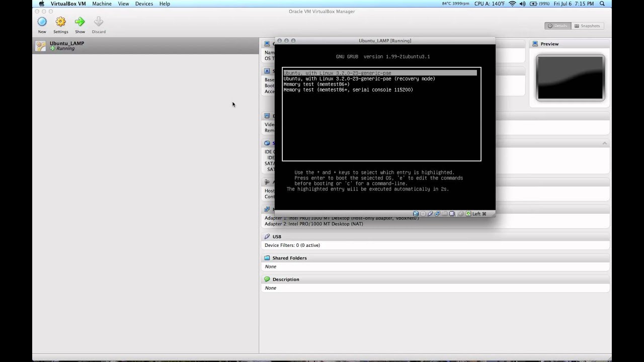Click the USB section heading
The height and width of the screenshot is (362, 644).
coord(277,236)
